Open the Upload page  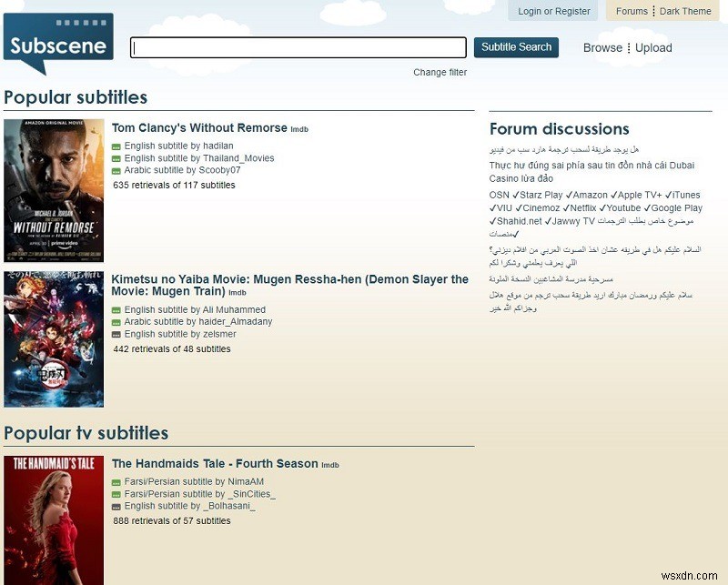[x=652, y=47]
